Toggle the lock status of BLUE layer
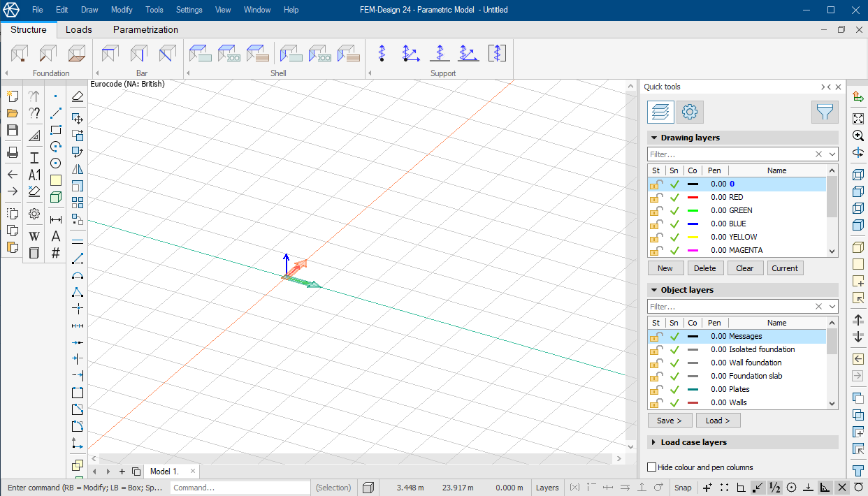 click(x=656, y=224)
